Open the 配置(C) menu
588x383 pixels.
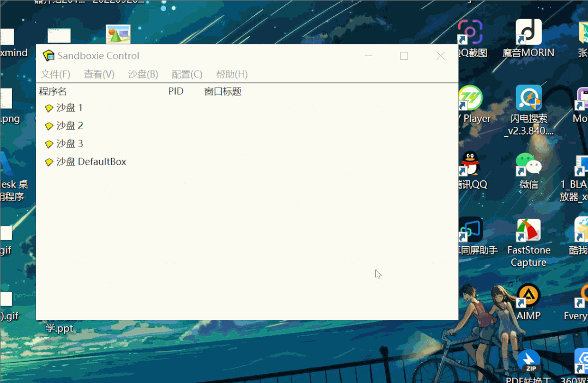[x=187, y=74]
